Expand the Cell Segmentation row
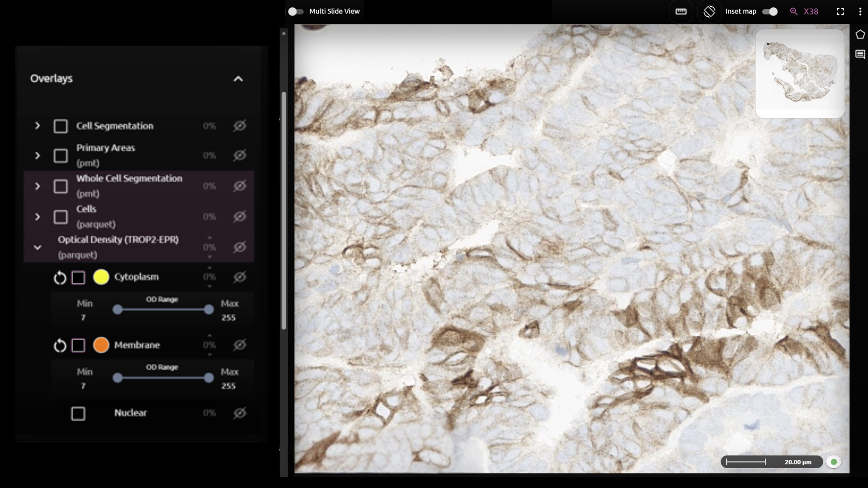Viewport: 868px width, 488px height. [x=38, y=126]
